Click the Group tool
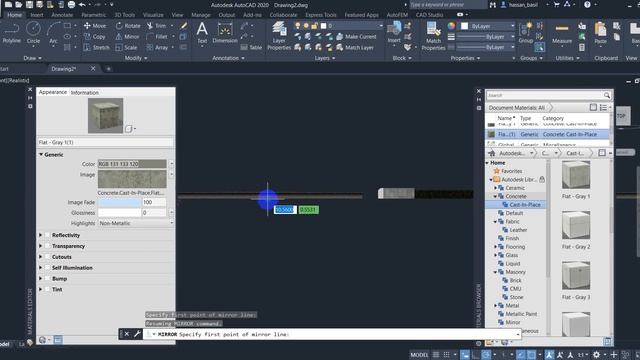This screenshot has height=360, width=640. pos(526,33)
